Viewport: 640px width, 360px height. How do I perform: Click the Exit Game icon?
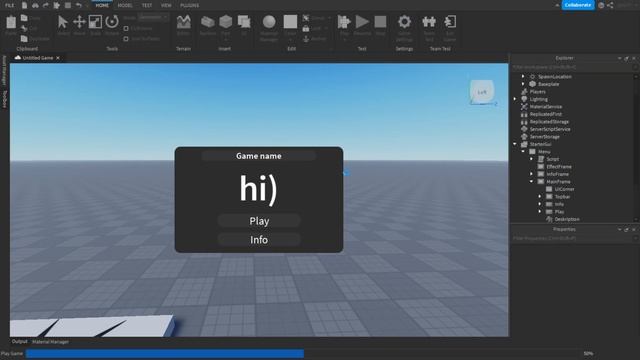pyautogui.click(x=450, y=22)
